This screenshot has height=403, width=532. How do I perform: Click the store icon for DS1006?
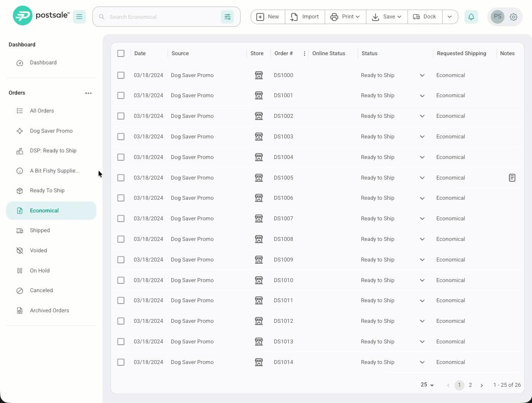point(259,198)
